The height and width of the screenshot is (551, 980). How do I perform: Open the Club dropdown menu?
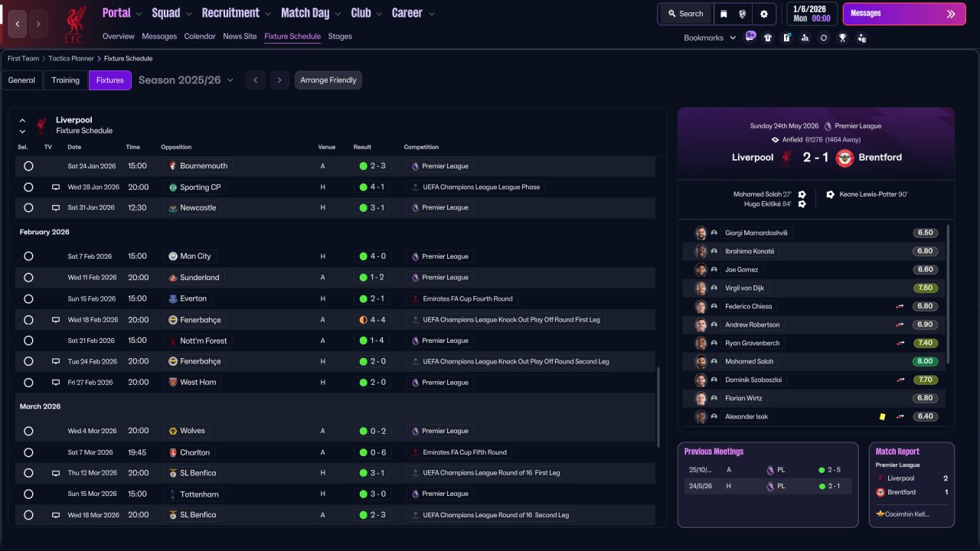(x=366, y=13)
